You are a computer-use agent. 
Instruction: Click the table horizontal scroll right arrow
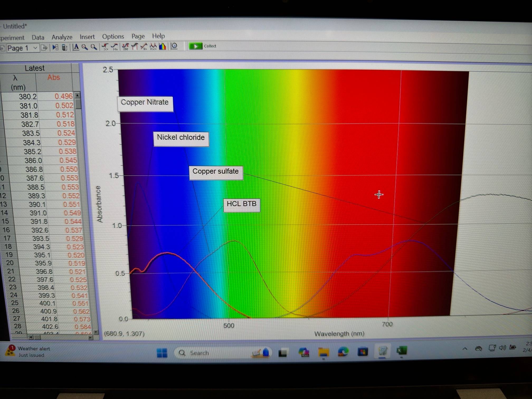91,337
